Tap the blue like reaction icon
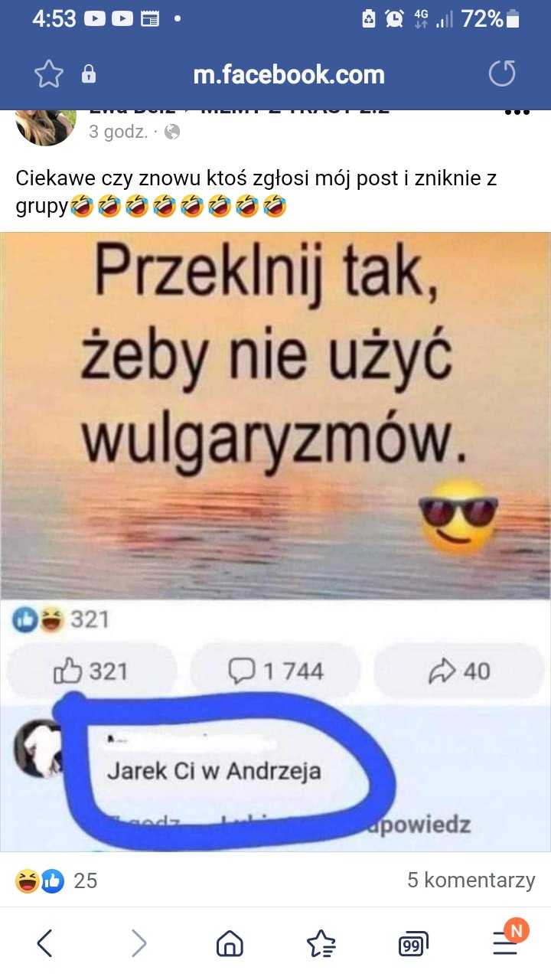Image resolution: width=551 pixels, height=980 pixels. point(52,881)
